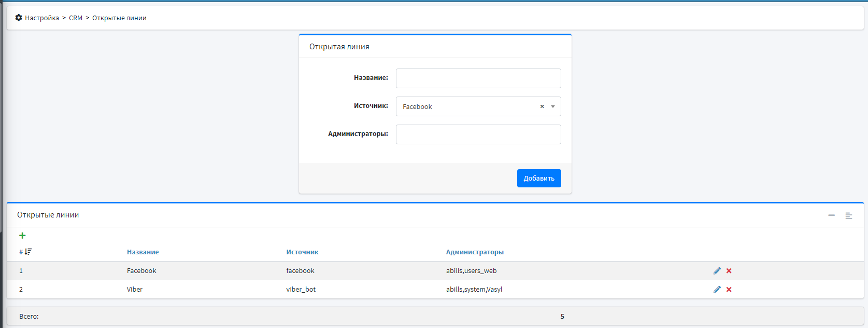Click the settings gear icon in breadcrumb
The height and width of the screenshot is (328, 868).
tap(19, 18)
